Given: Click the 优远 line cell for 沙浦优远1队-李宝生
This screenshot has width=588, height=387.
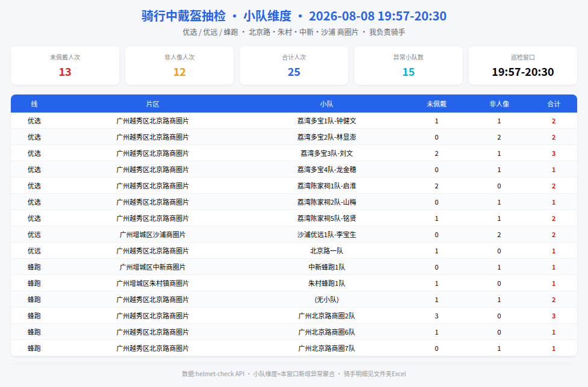Looking at the screenshot, I should (x=34, y=235).
